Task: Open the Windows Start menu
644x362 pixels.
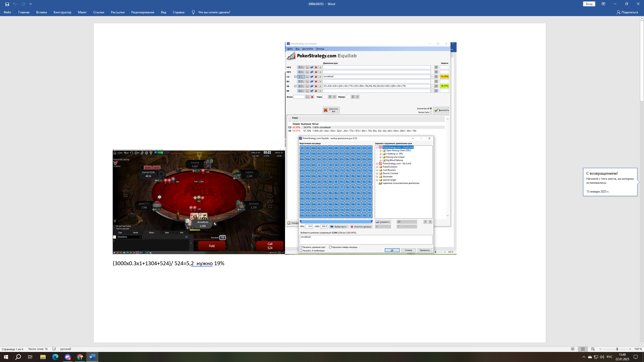Action: 6,357
